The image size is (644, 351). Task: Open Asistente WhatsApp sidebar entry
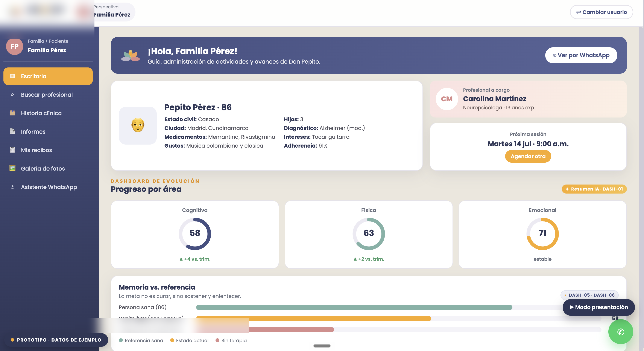[48, 187]
